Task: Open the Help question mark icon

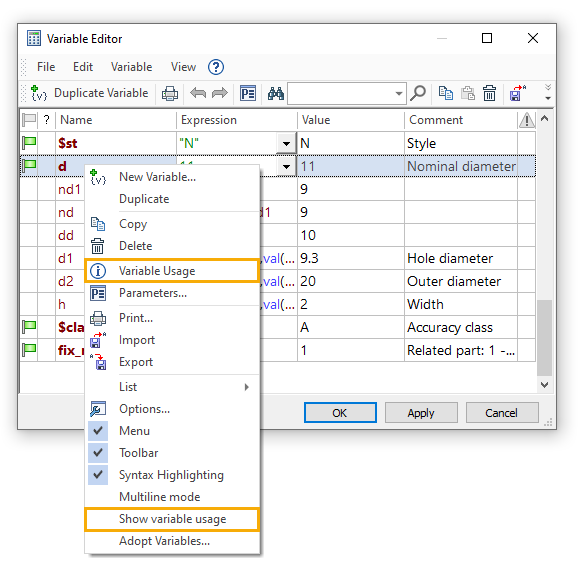Action: 216,67
